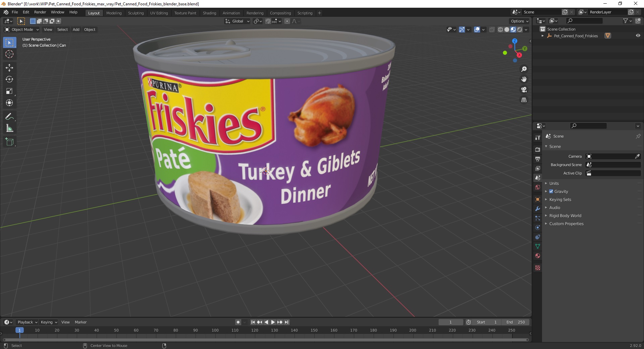
Task: Select the Select Box tool
Action: 9,43
